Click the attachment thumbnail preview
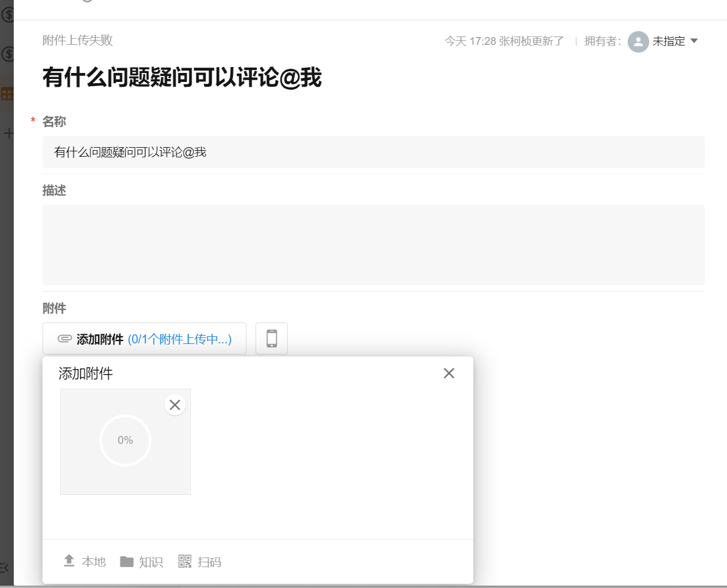Viewport: 727px width, 588px height. (x=126, y=441)
